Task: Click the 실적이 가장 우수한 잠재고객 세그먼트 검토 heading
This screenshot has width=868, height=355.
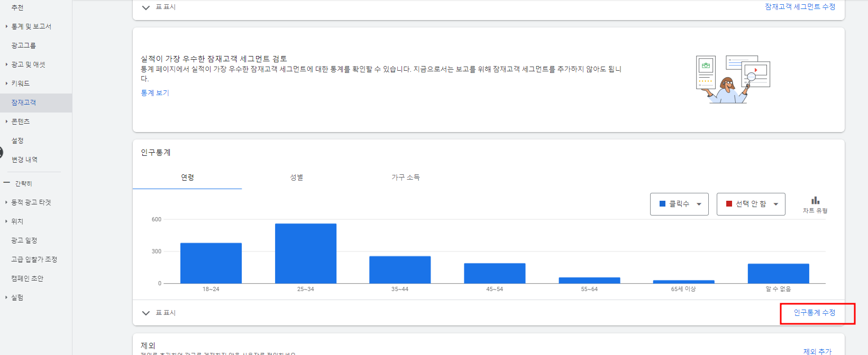Action: 214,59
